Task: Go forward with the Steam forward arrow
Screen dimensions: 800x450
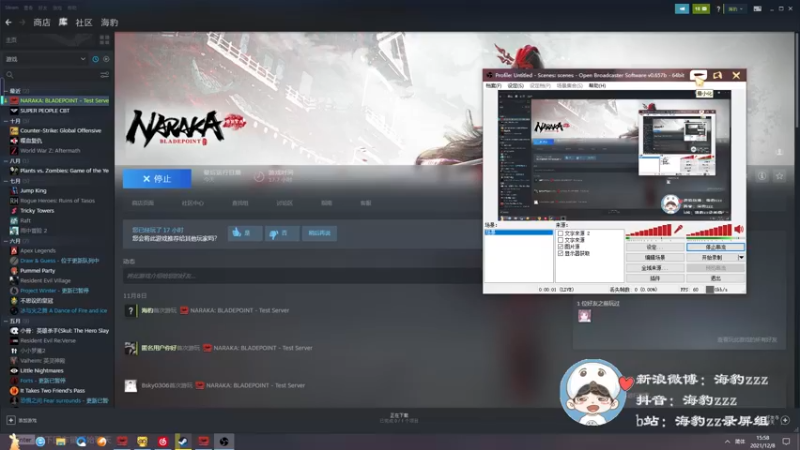Action: pyautogui.click(x=22, y=22)
